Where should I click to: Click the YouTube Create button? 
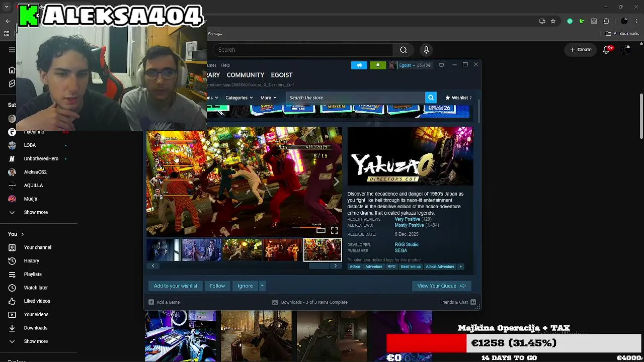(581, 50)
